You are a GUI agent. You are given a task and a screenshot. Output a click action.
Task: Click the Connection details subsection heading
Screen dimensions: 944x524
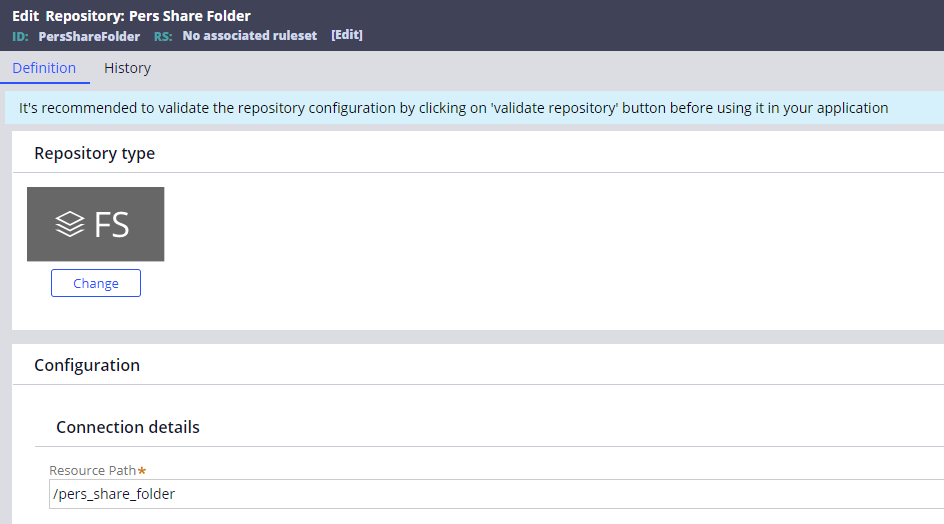pyautogui.click(x=128, y=427)
